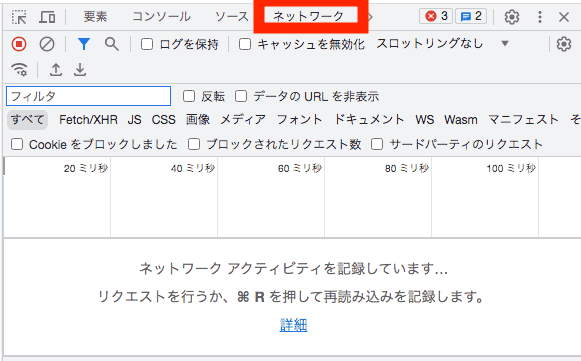Clear the network log
Image resolution: width=581 pixels, height=361 pixels.
pos(47,44)
